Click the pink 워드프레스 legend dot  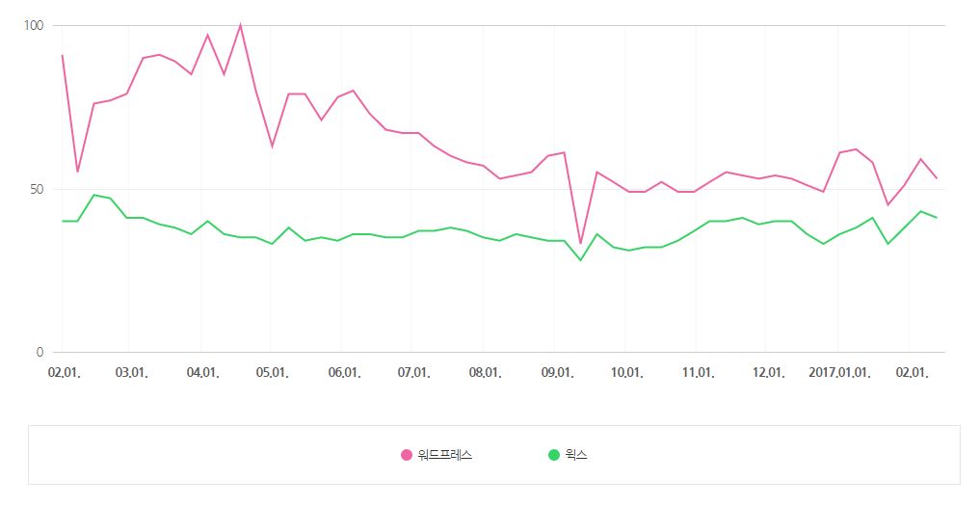pyautogui.click(x=406, y=455)
